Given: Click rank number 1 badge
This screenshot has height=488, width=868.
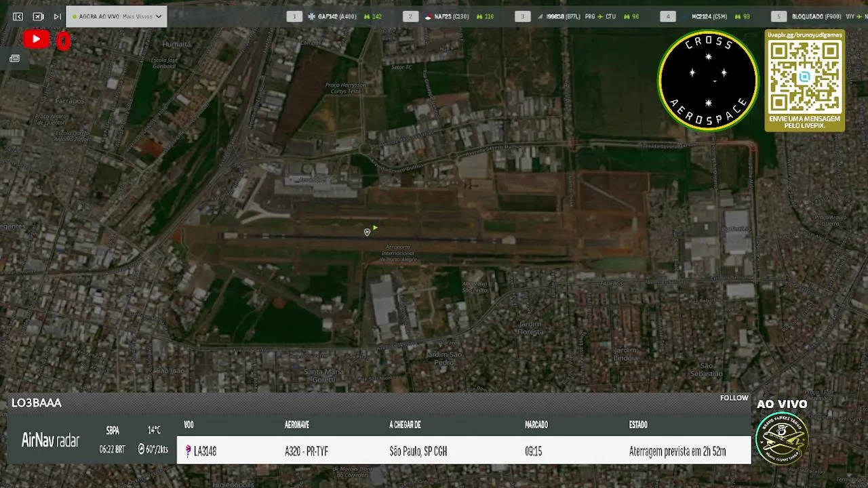Looking at the screenshot, I should pos(294,16).
